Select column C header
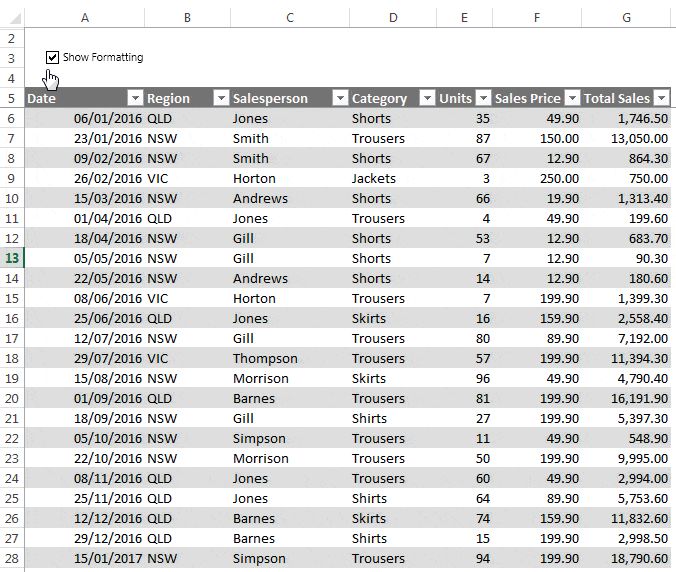Viewport: 676px width, 572px height. [x=290, y=18]
